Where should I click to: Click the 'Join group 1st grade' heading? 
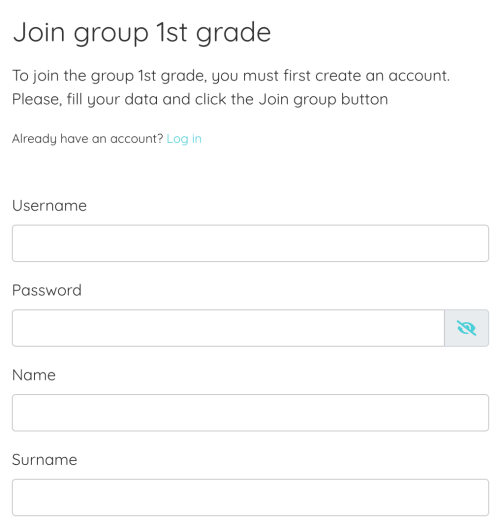point(142,33)
